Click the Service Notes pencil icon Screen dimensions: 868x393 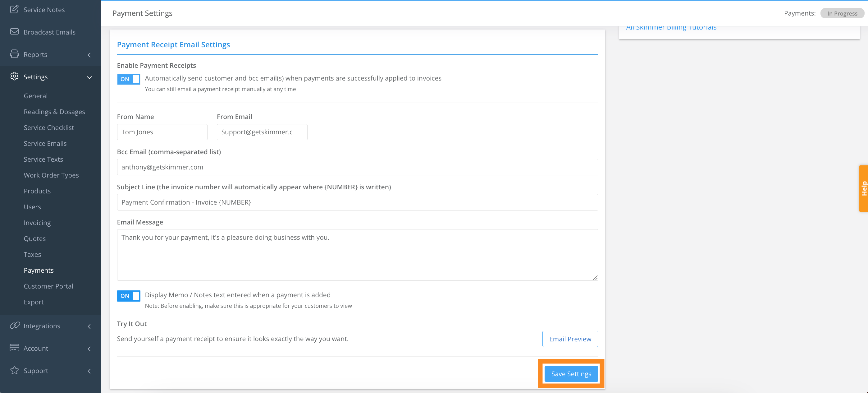[x=14, y=9]
